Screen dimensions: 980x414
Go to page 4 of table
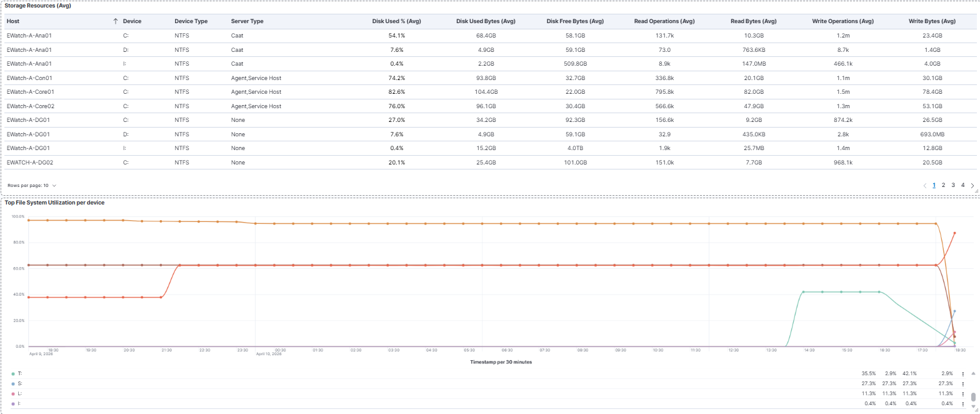click(x=962, y=185)
